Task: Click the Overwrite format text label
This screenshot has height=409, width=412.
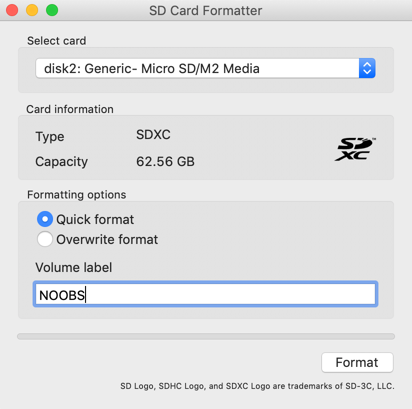Action: [x=107, y=240]
